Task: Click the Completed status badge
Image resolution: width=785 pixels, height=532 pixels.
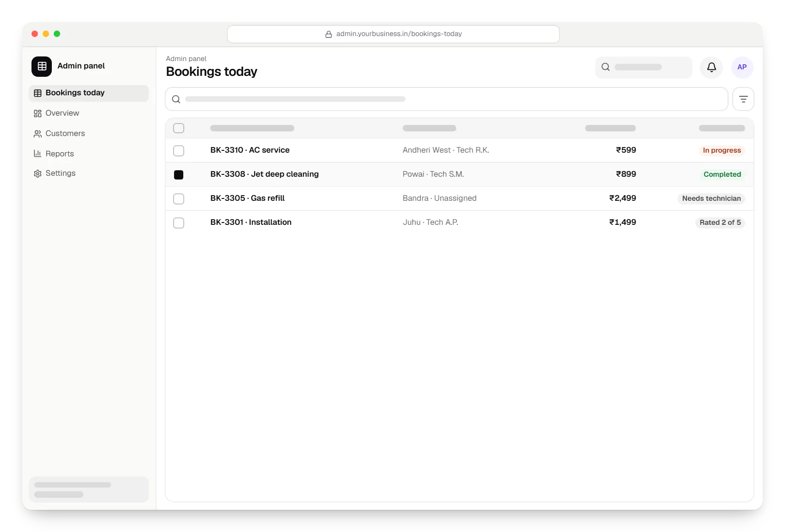Action: (722, 174)
